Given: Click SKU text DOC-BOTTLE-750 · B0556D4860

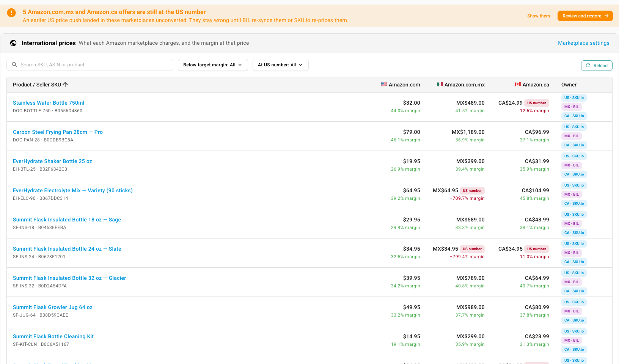Looking at the screenshot, I should pos(47,111).
